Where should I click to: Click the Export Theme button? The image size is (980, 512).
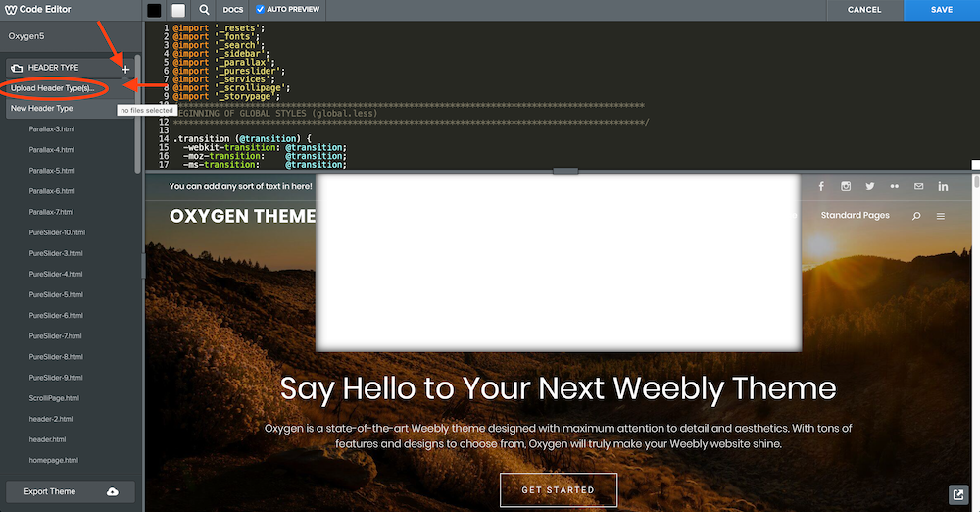pyautogui.click(x=70, y=491)
